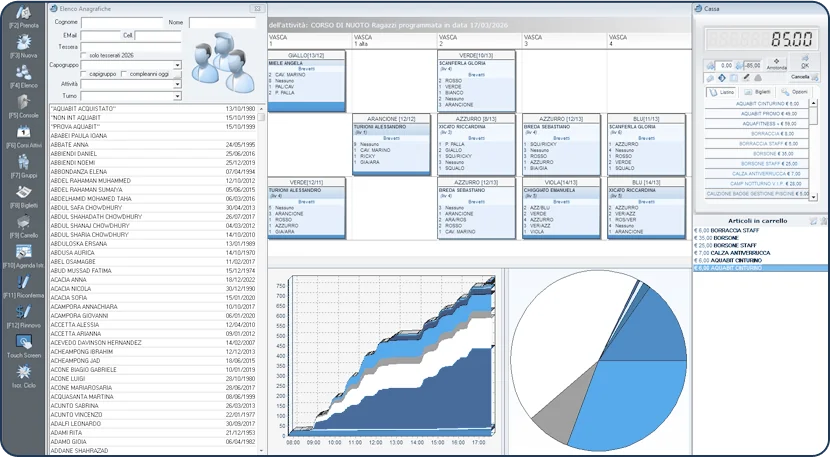Open the F5 Console sidebar icon
Viewport: 830px width, 457px height.
(x=23, y=102)
